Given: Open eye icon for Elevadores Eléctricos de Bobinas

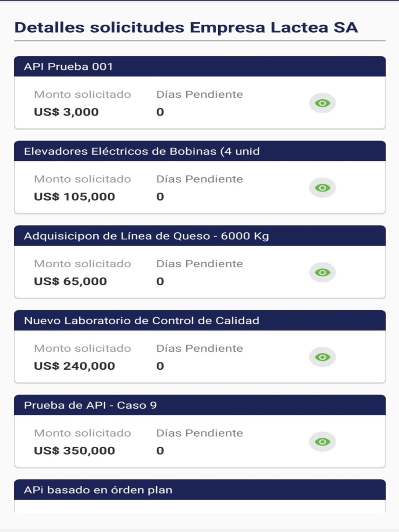Looking at the screenshot, I should click(322, 188).
